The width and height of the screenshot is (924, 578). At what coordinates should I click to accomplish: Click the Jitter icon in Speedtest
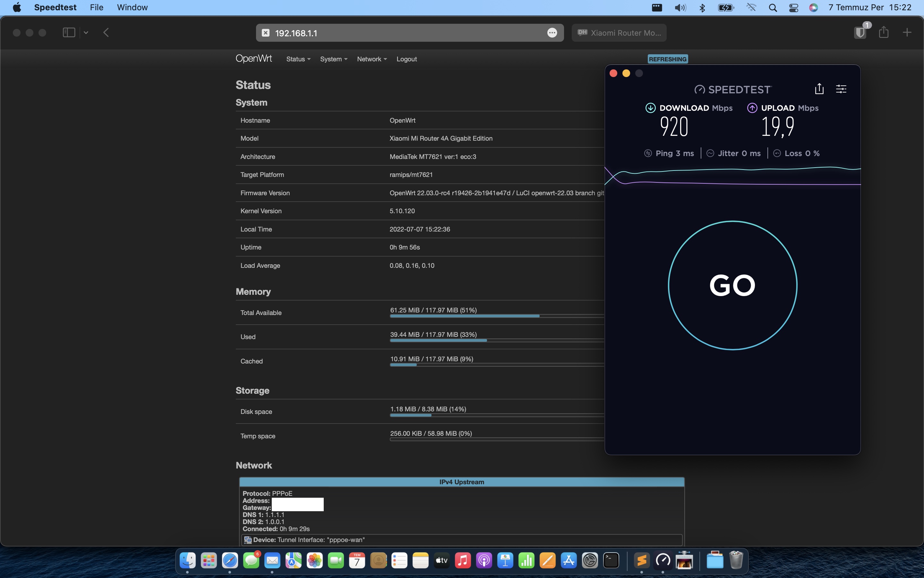[x=710, y=153]
